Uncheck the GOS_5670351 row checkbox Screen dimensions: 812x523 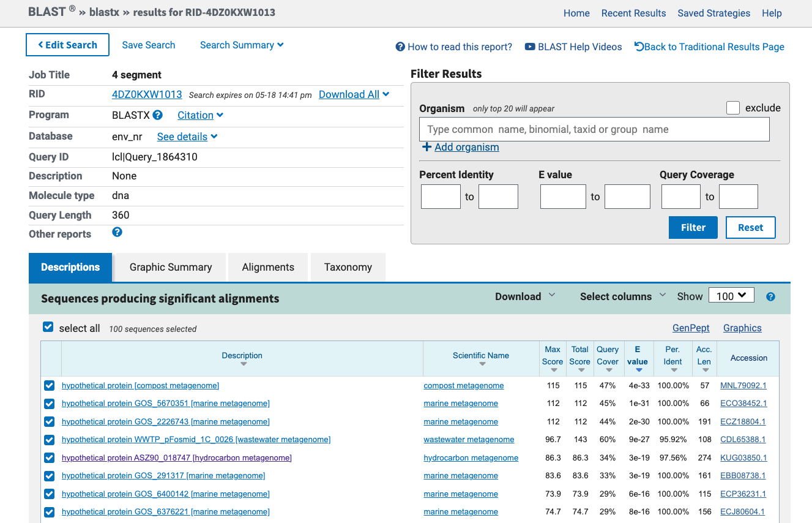[x=50, y=404]
